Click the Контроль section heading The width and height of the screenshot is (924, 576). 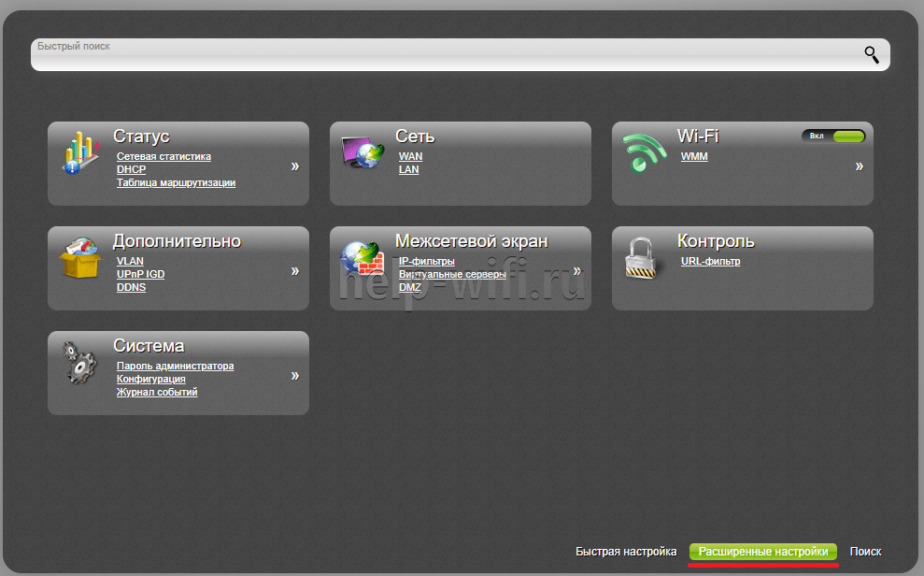(716, 241)
